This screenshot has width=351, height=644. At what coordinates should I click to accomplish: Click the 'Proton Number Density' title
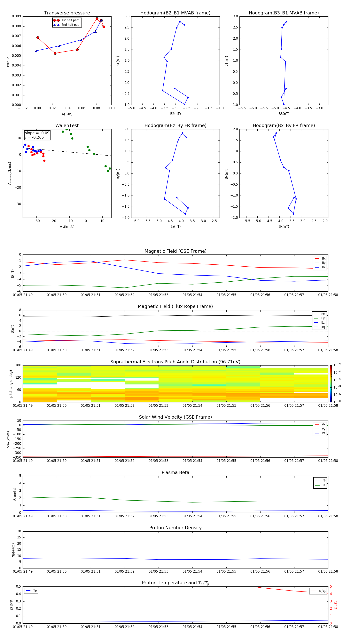pyautogui.click(x=175, y=528)
